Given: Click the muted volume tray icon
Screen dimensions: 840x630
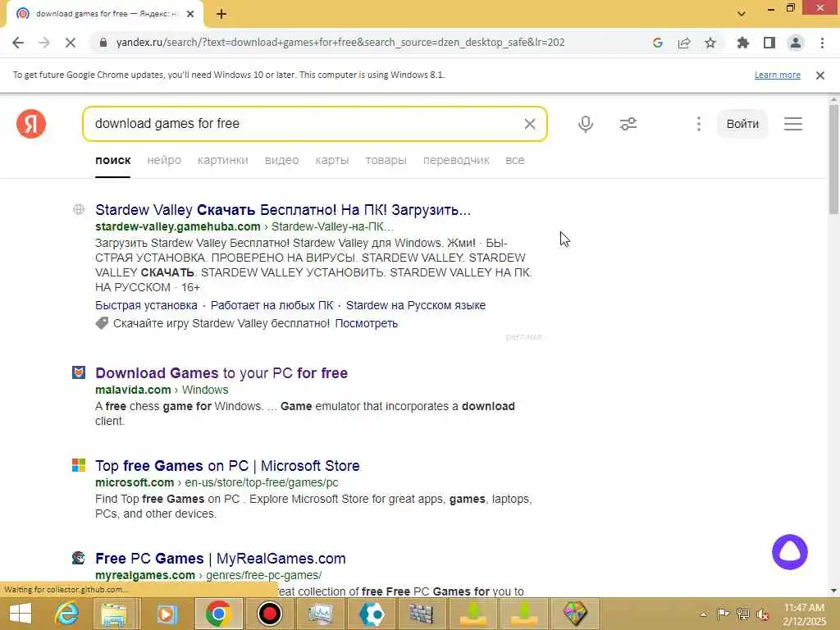Looking at the screenshot, I should click(762, 614).
